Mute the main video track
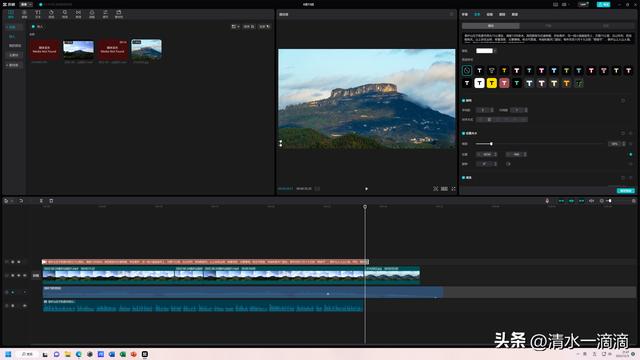Image resolution: width=640 pixels, height=360 pixels. (x=24, y=276)
